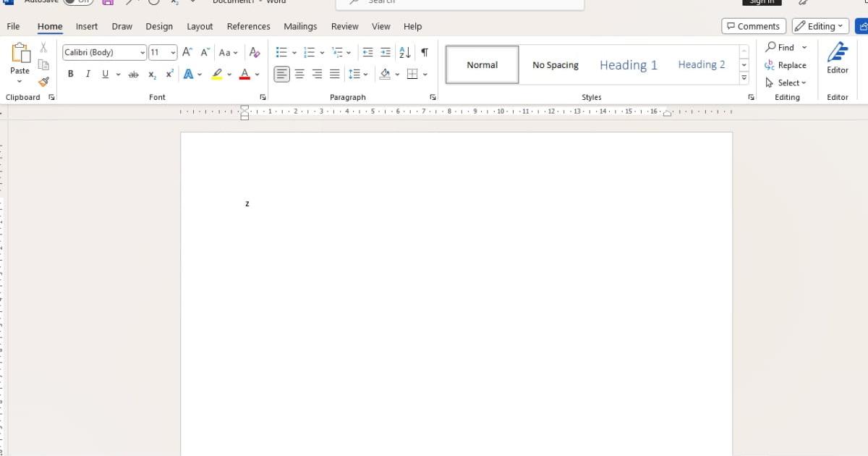This screenshot has height=456, width=868.
Task: Open the Font Color picker
Action: click(x=244, y=74)
